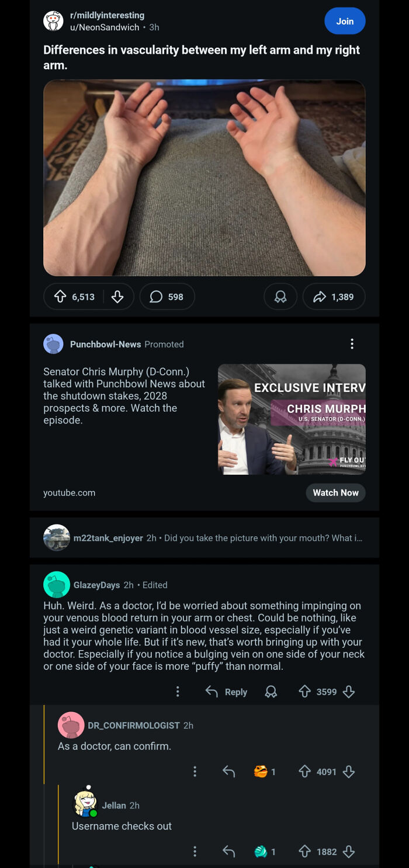Reply arrow on DR_CONFIRMOLOGIST comment
Image resolution: width=409 pixels, height=868 pixels.
click(229, 772)
